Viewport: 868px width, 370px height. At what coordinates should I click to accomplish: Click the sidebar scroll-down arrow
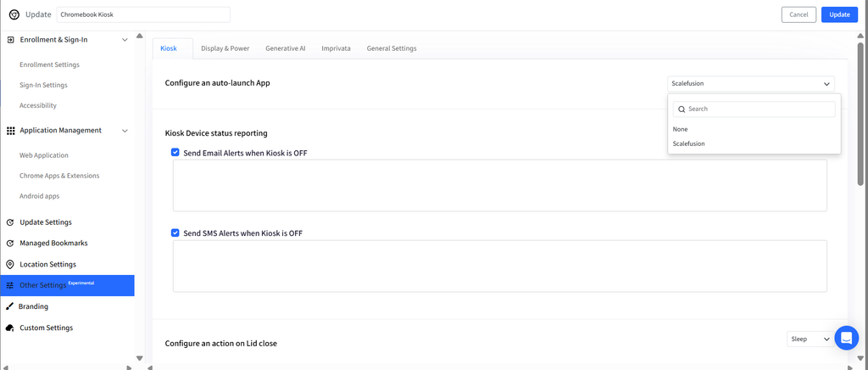tap(140, 358)
